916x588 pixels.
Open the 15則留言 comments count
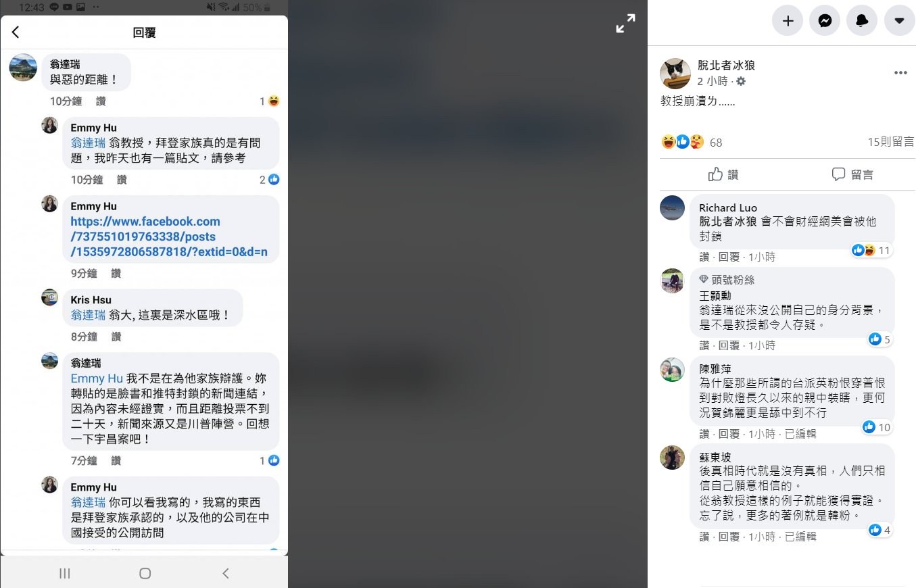click(891, 142)
